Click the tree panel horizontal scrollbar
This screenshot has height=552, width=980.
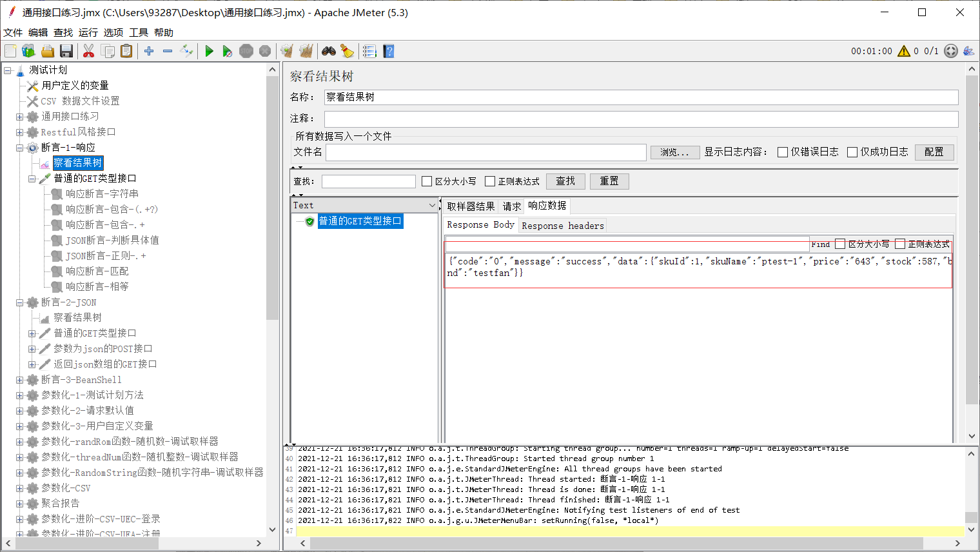87,544
